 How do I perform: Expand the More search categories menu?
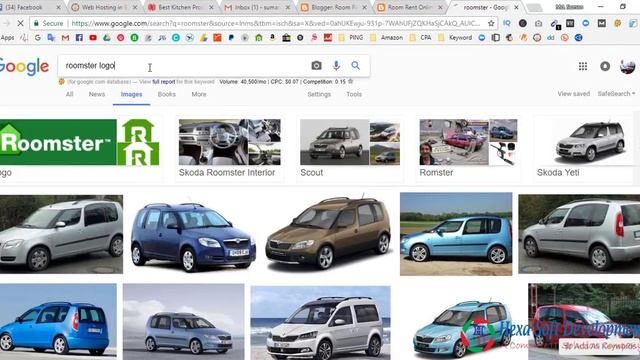pos(199,94)
